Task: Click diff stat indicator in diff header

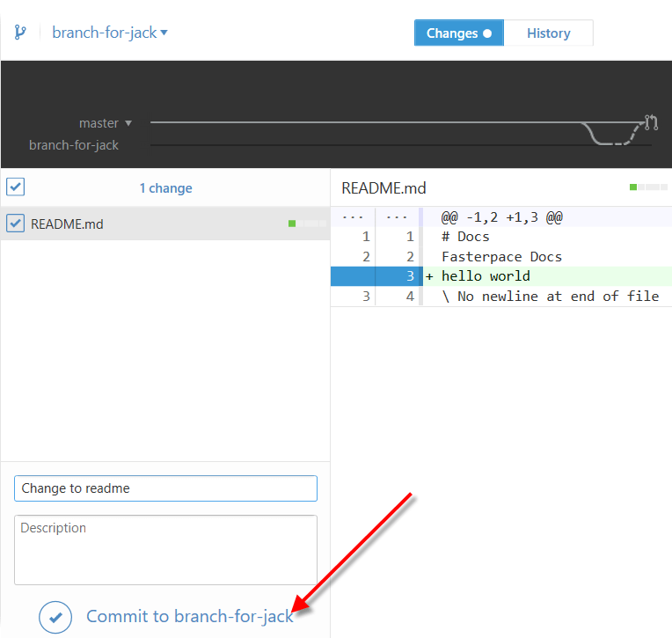Action: [648, 187]
